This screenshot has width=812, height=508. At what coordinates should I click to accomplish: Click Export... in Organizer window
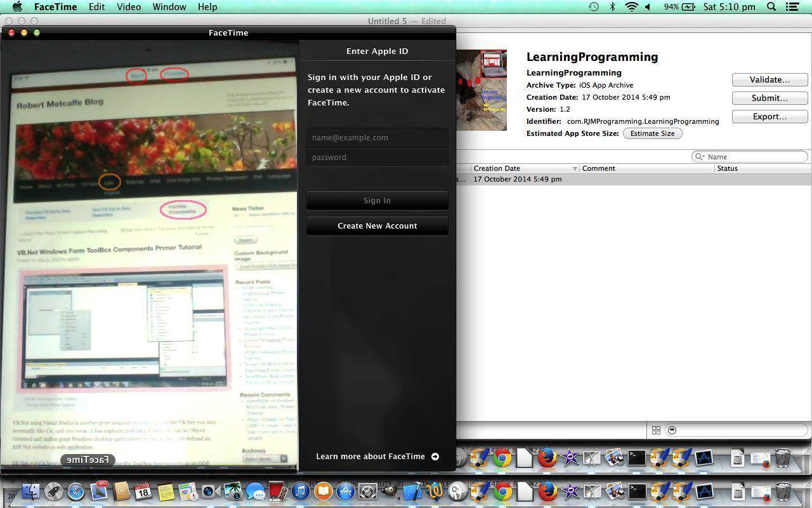tap(769, 116)
